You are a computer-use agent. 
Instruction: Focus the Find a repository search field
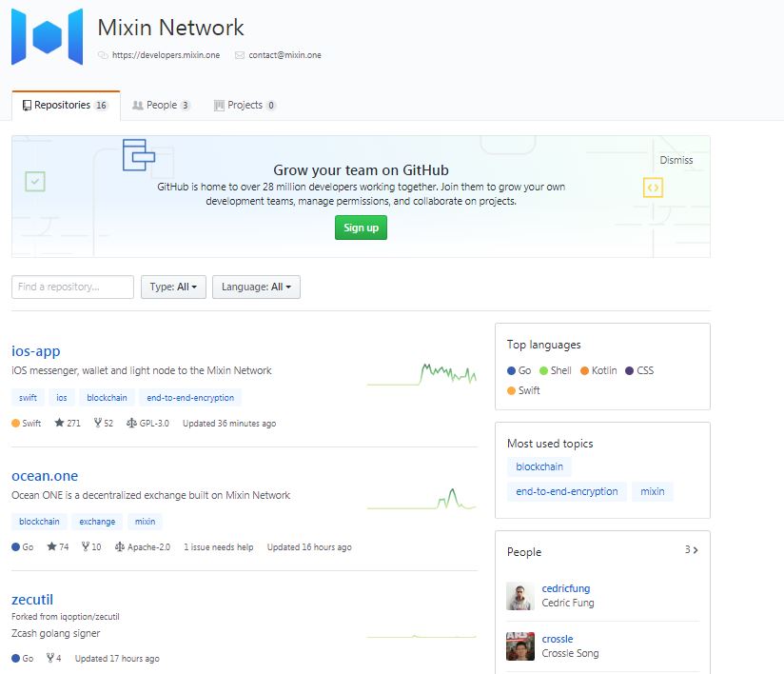tap(72, 287)
